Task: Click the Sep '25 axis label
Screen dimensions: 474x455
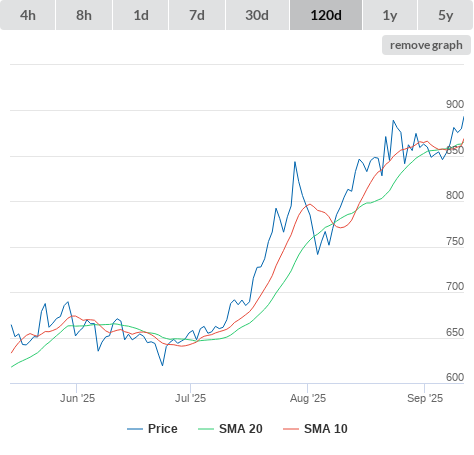Action: click(425, 398)
